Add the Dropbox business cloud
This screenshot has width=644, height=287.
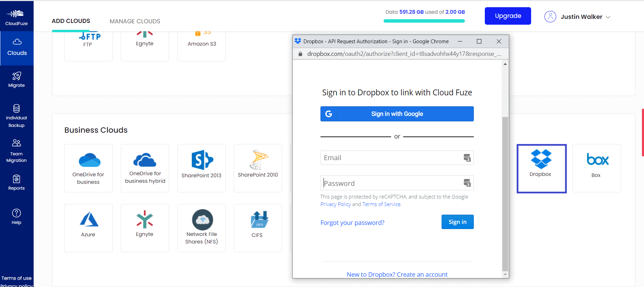(x=541, y=168)
